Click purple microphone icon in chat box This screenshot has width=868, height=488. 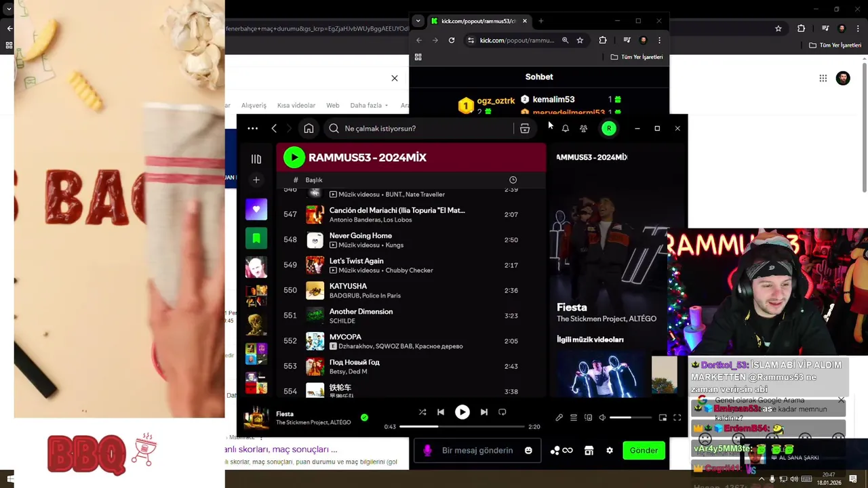(427, 450)
